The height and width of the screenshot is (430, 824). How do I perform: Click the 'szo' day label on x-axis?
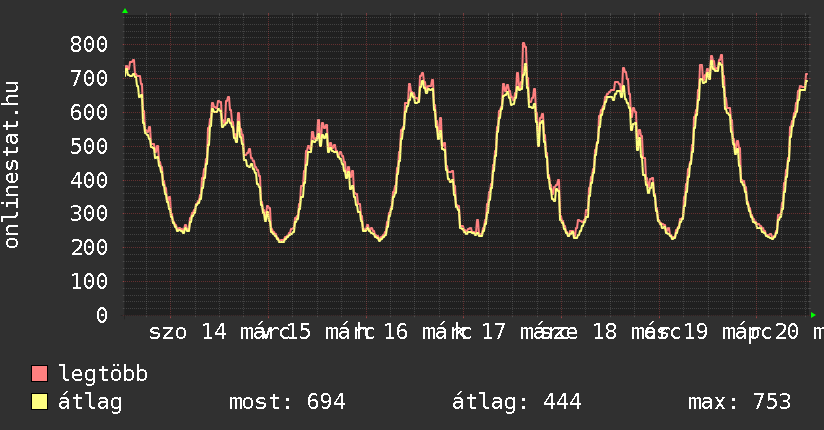[167, 332]
